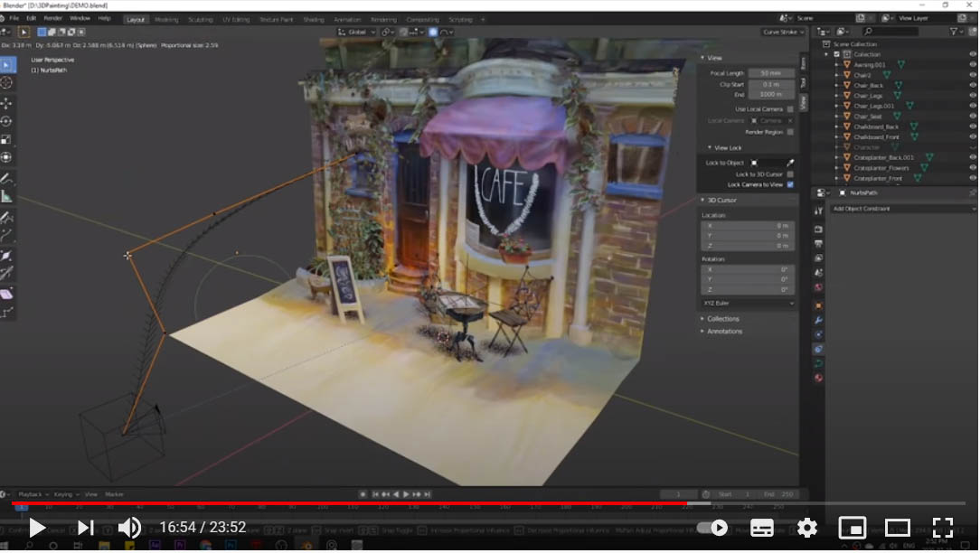The image size is (980, 553).
Task: Collapse the View panel section
Action: coord(702,58)
